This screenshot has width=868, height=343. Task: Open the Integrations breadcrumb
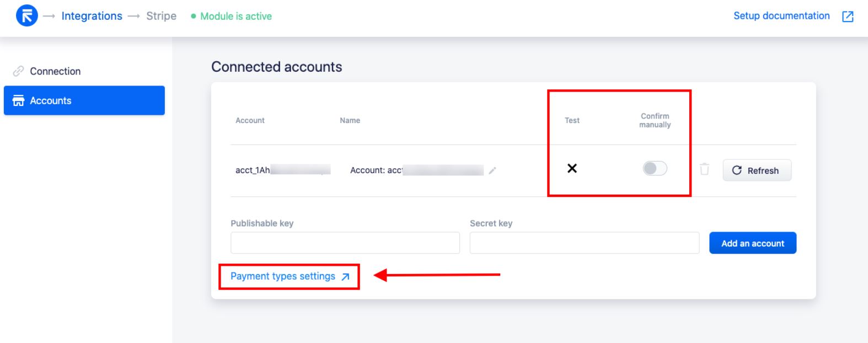coord(92,16)
